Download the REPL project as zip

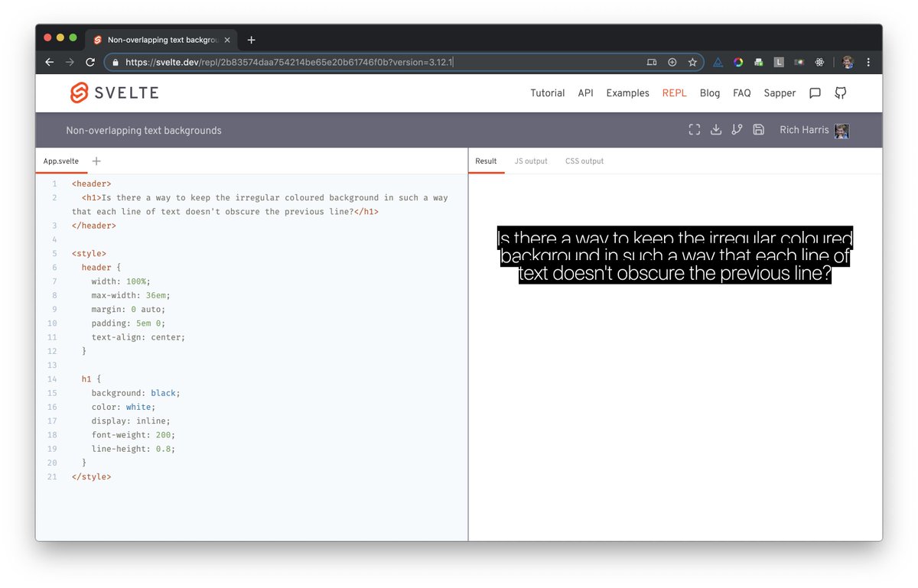pos(716,130)
